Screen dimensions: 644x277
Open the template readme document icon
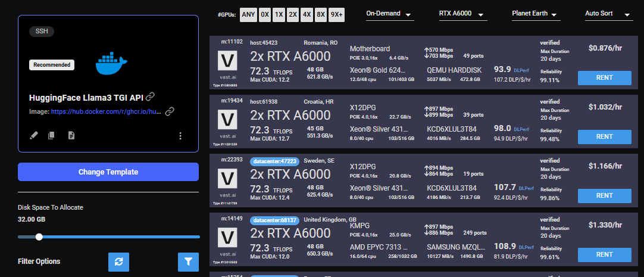point(71,135)
